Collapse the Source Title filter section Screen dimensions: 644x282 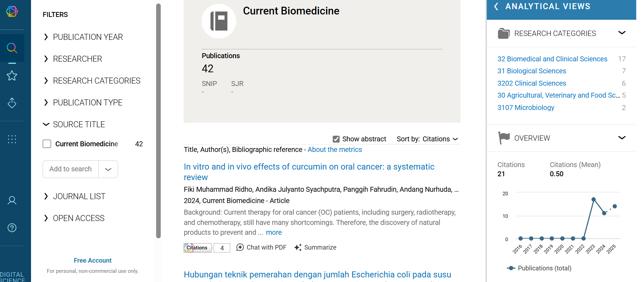point(46,124)
